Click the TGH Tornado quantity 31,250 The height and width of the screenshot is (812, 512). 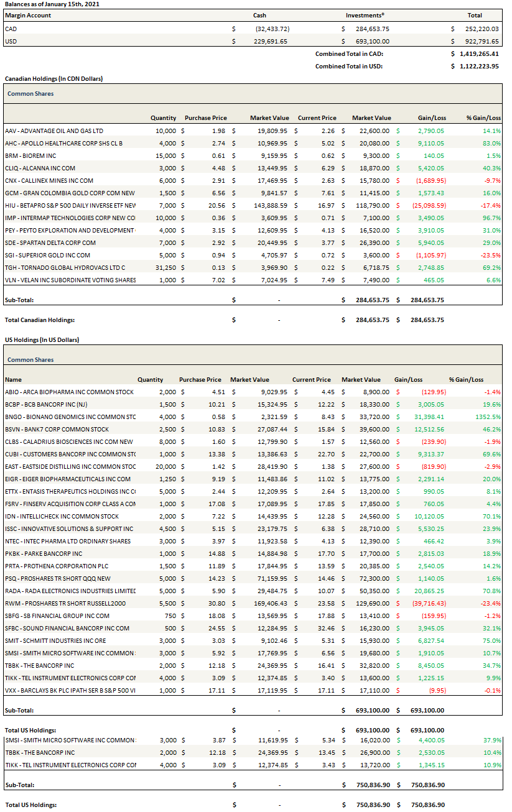point(165,267)
